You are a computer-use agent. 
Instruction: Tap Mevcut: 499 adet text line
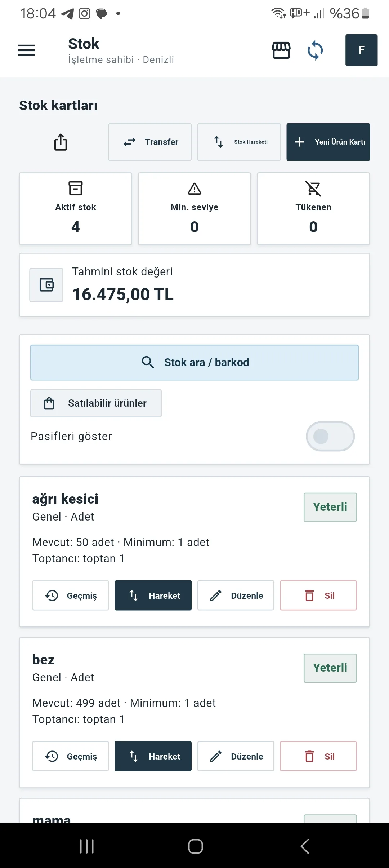[x=124, y=703]
